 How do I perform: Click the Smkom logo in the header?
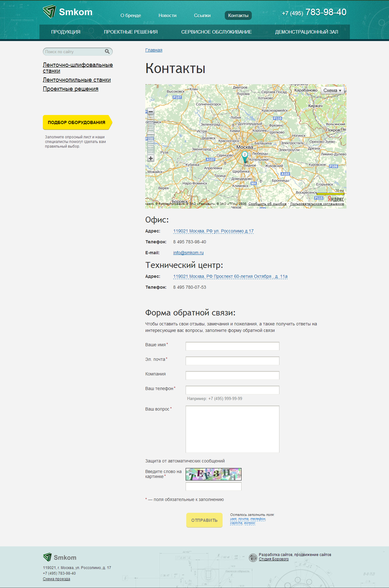coord(68,12)
